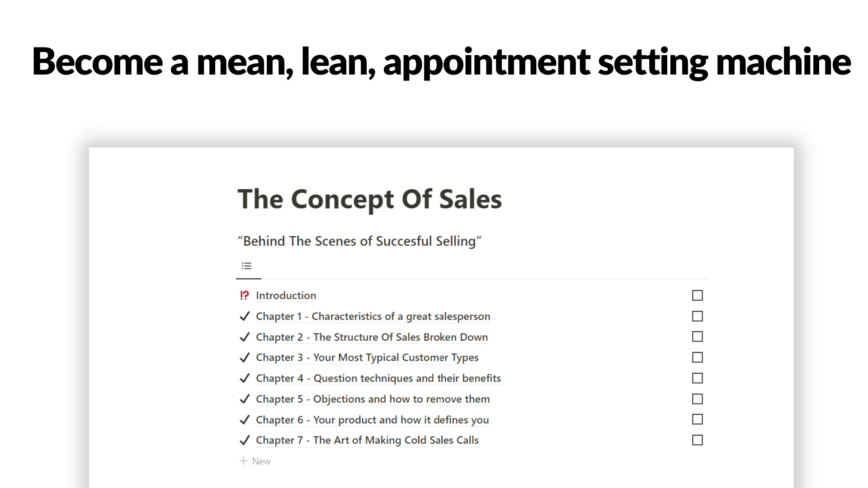Click the checkmark icon beside Chapter 7
The image size is (868, 488).
(x=245, y=440)
